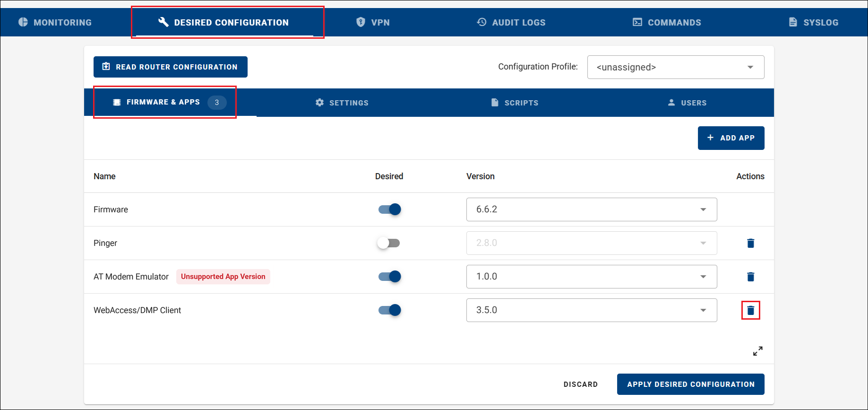Screen dimensions: 868x410
Task: Open the Commands tab
Action: coord(667,22)
